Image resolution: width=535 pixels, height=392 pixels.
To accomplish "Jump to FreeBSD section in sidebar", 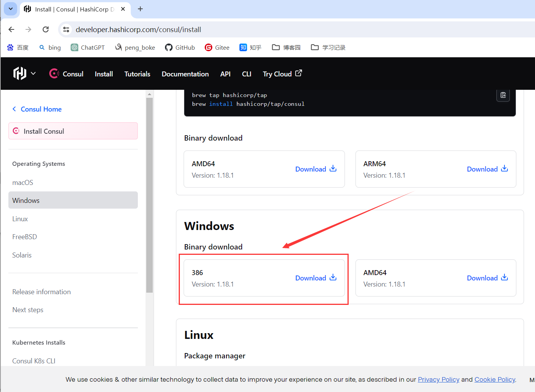I will [x=24, y=236].
